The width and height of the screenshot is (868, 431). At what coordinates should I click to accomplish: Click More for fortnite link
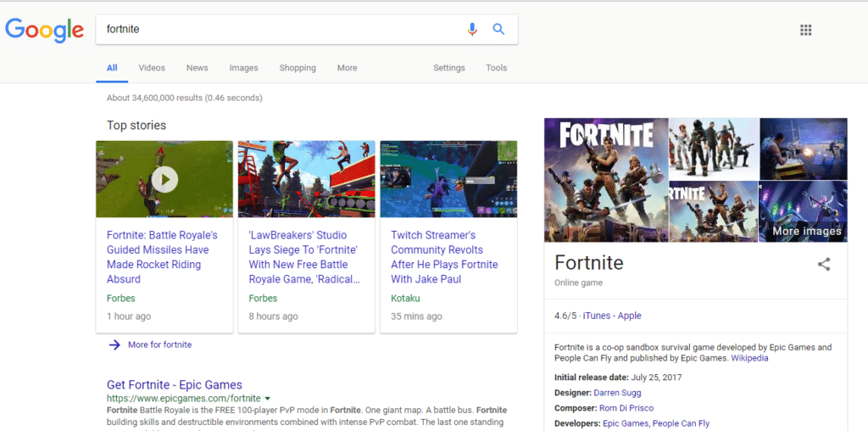coord(159,344)
